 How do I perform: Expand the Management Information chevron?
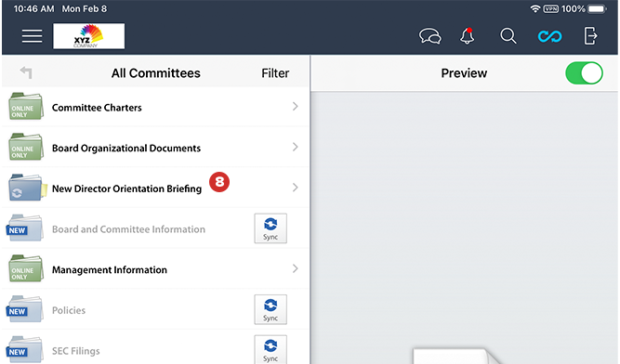coord(295,269)
